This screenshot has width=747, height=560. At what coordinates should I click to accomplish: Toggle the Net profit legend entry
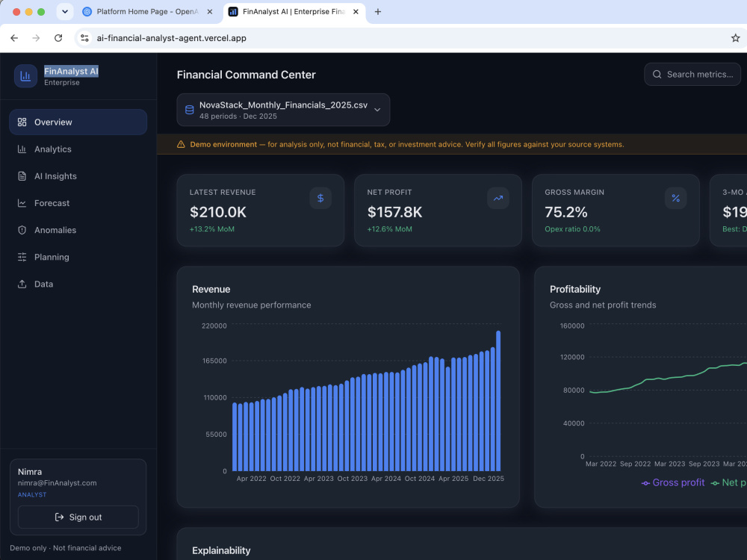pyautogui.click(x=729, y=483)
